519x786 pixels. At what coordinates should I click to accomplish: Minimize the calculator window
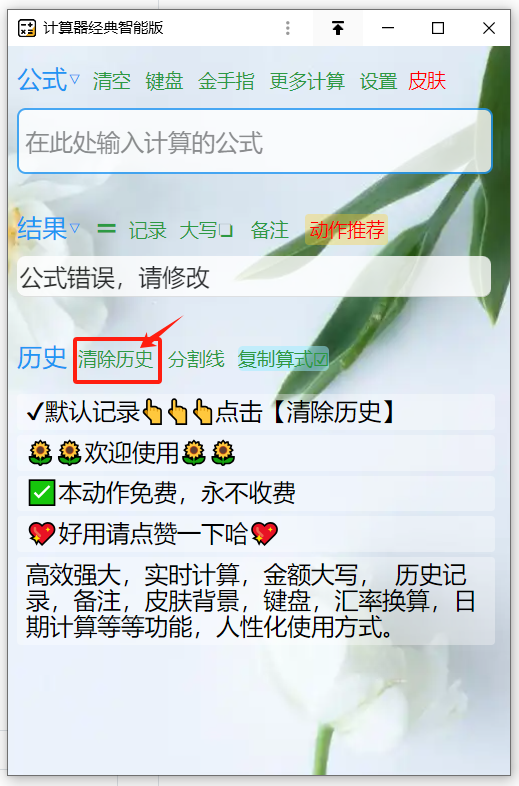pos(388,28)
